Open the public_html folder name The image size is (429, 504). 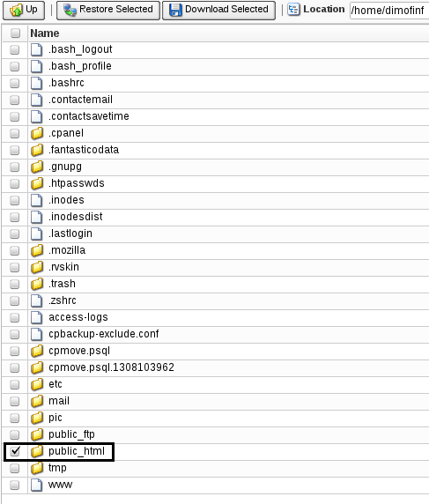point(77,451)
